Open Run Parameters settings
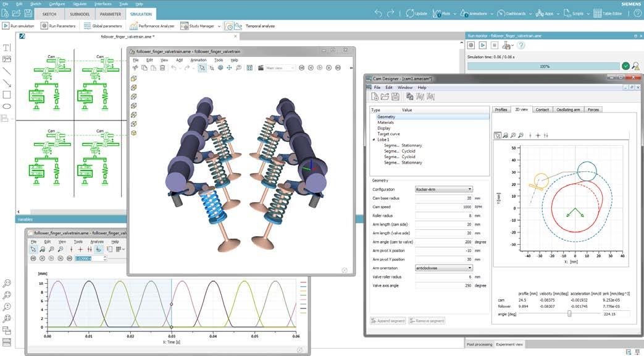Screen dimensions: 644x356 [x=58, y=26]
